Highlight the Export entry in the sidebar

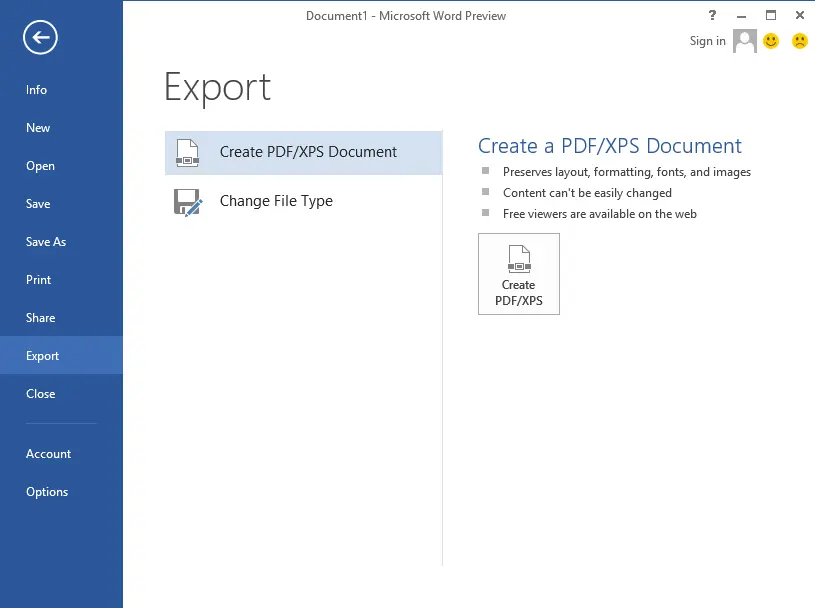coord(42,355)
